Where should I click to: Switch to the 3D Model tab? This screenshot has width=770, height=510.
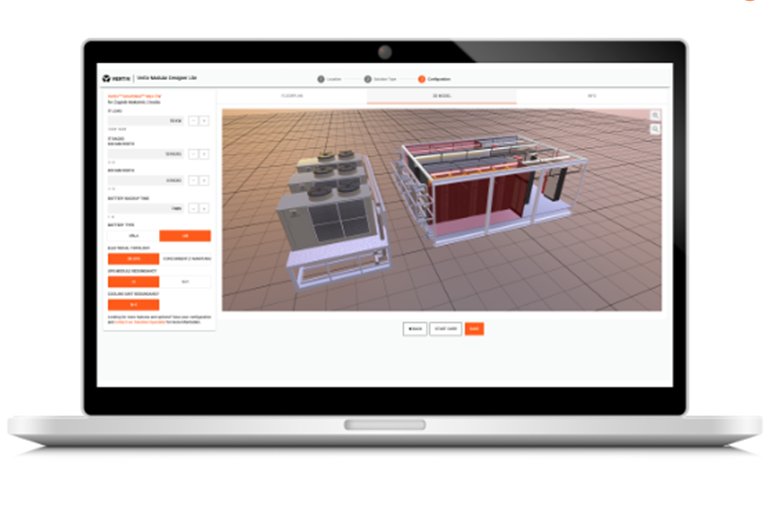pyautogui.click(x=441, y=97)
